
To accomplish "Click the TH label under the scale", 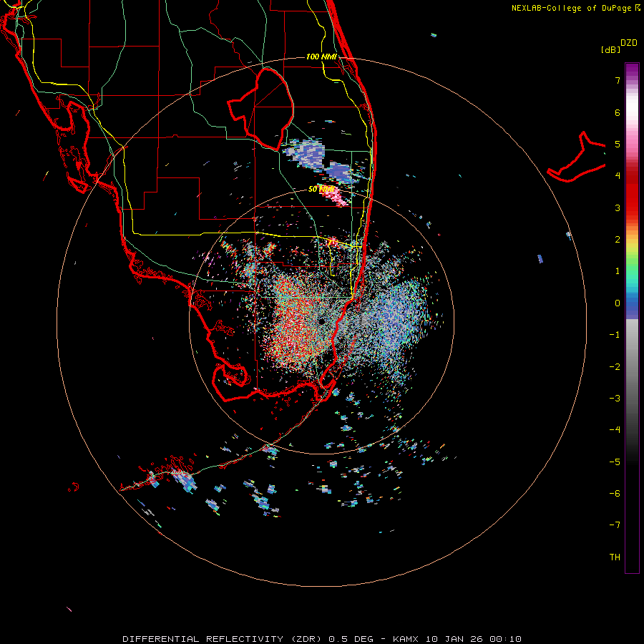I will coord(615,557).
